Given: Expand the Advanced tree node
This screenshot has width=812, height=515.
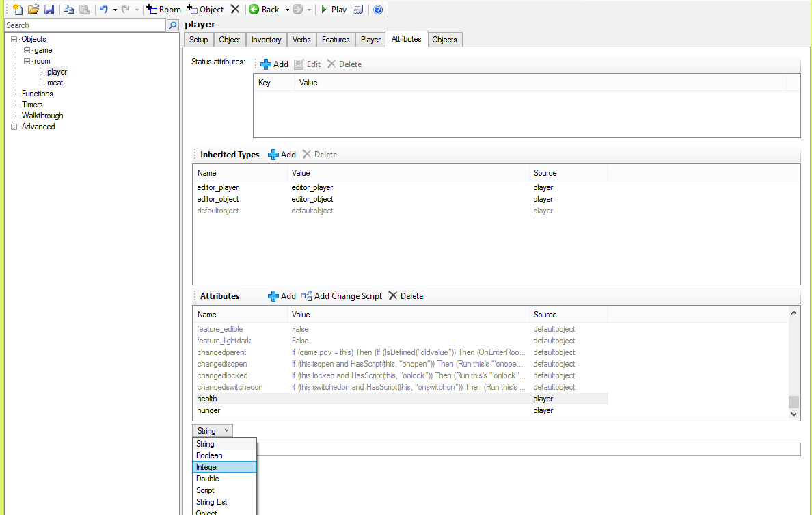Looking at the screenshot, I should [14, 127].
